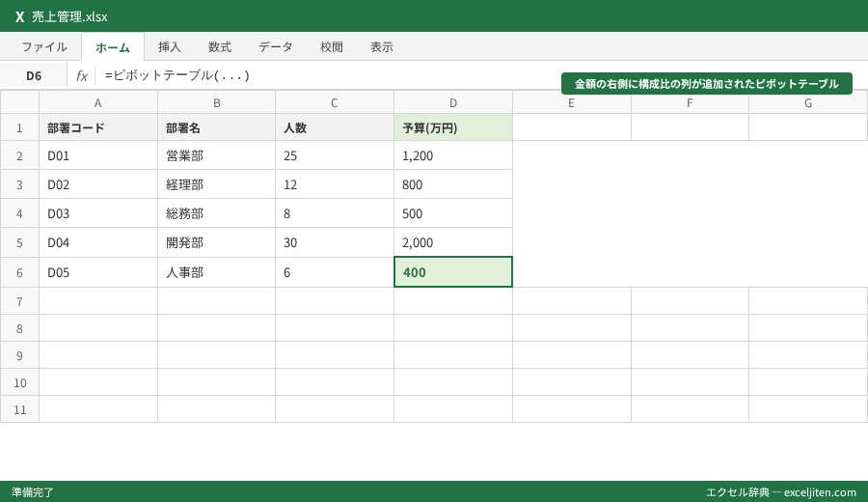
Task: Click the Excel X logo icon
Action: tap(20, 16)
